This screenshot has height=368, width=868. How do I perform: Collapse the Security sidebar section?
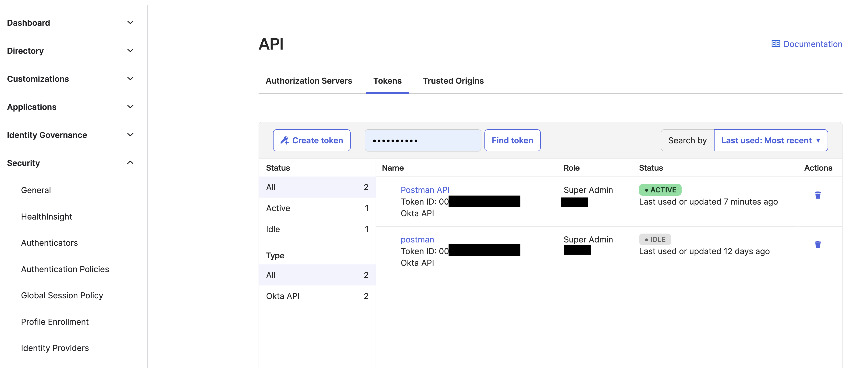click(130, 163)
